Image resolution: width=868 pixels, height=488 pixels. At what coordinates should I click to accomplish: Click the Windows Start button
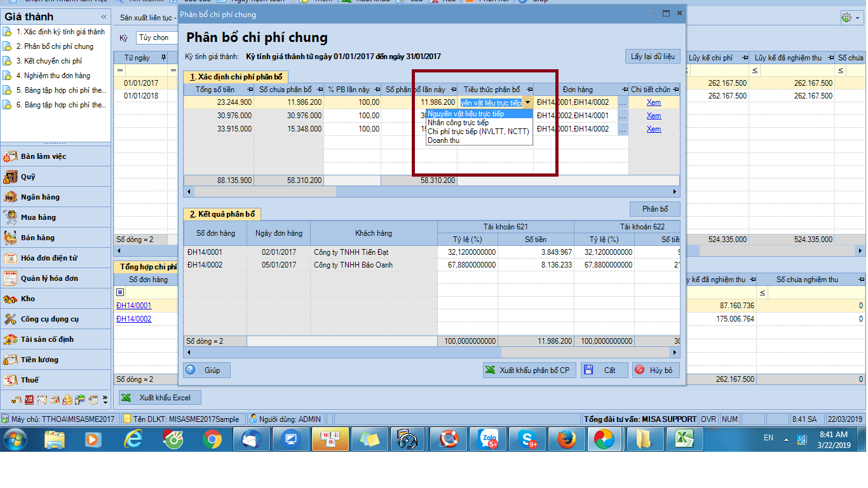pyautogui.click(x=15, y=438)
